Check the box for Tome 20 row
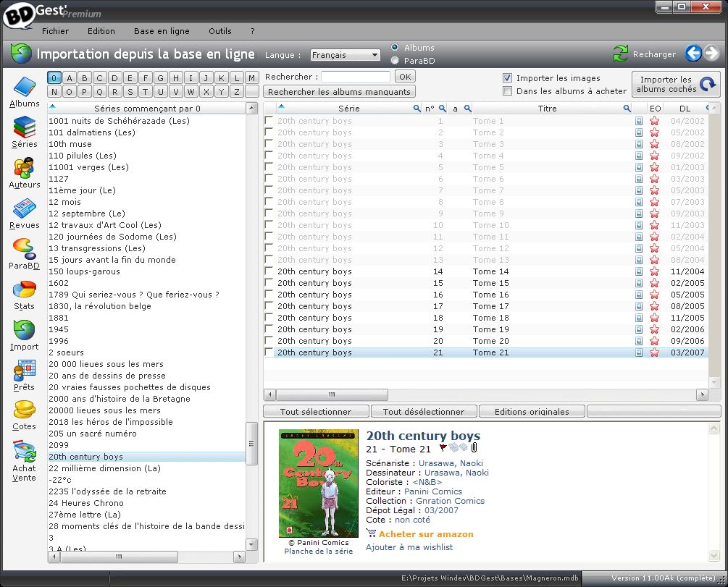The height and width of the screenshot is (587, 728). [268, 341]
